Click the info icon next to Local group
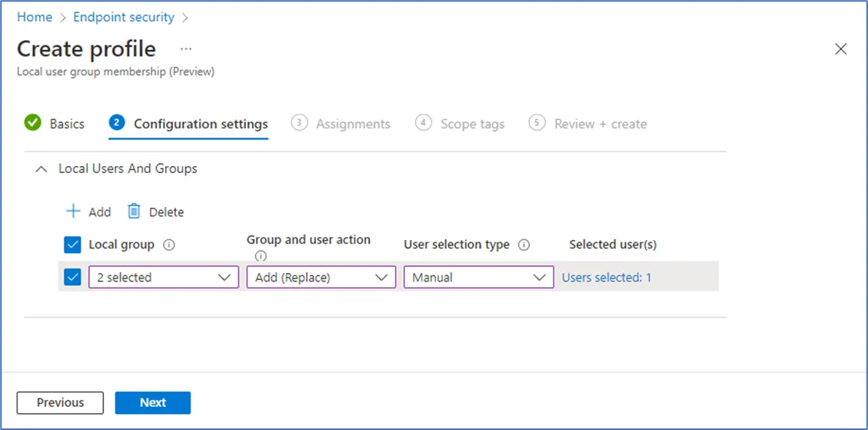The height and width of the screenshot is (430, 868). (169, 245)
